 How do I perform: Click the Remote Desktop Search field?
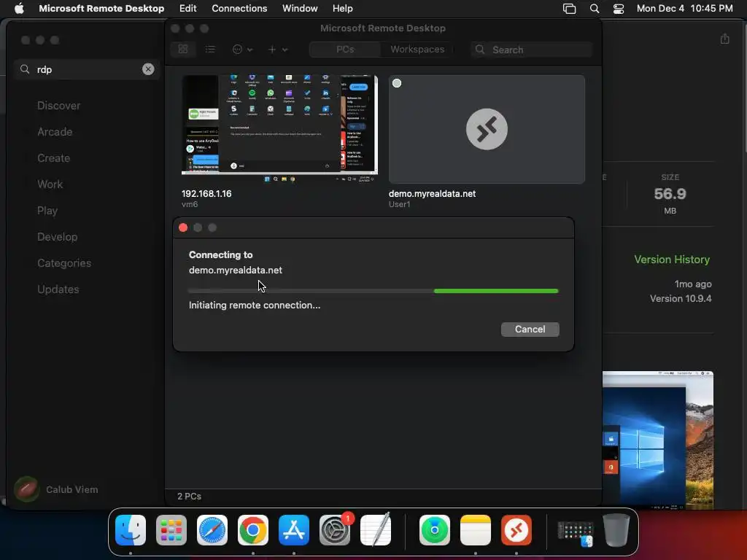coord(532,50)
